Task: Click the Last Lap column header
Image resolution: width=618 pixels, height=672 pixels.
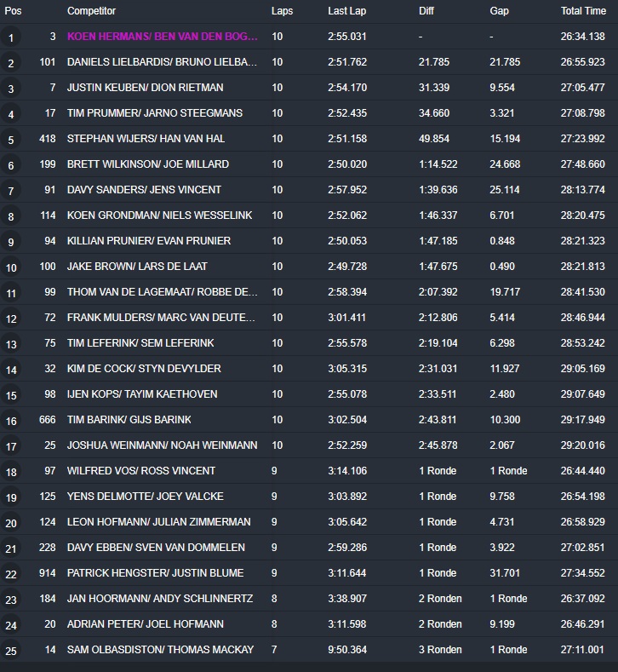Action: pos(347,11)
